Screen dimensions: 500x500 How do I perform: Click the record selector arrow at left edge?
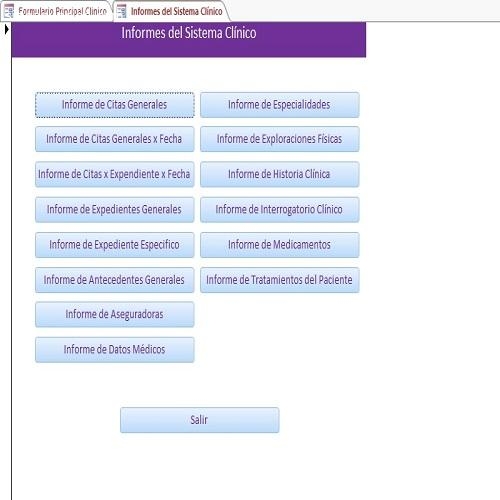pos(6,30)
